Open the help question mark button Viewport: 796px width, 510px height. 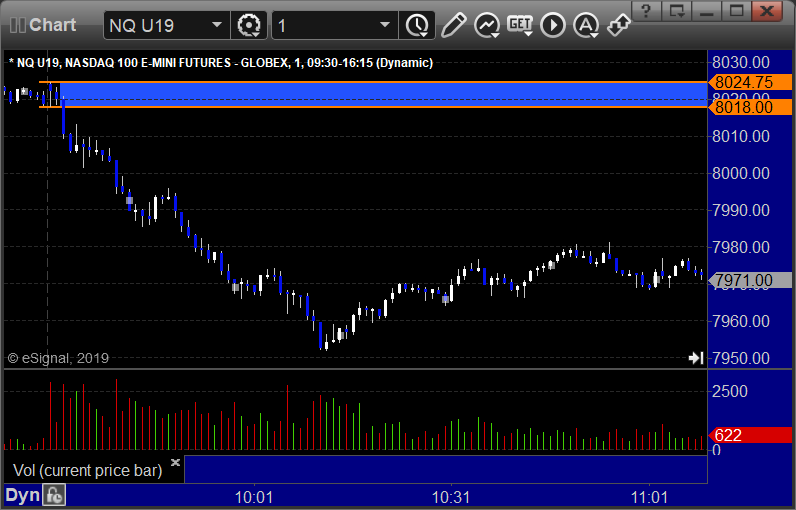(646, 11)
